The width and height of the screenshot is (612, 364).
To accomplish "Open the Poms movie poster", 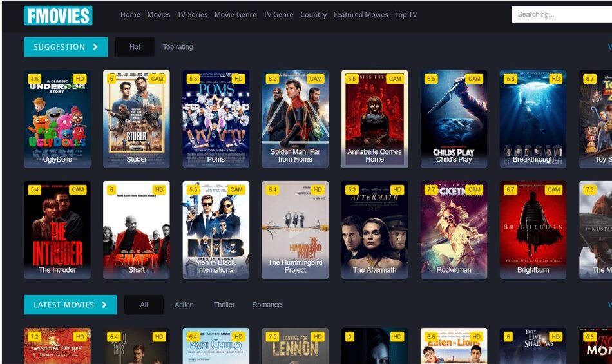I will pyautogui.click(x=216, y=119).
